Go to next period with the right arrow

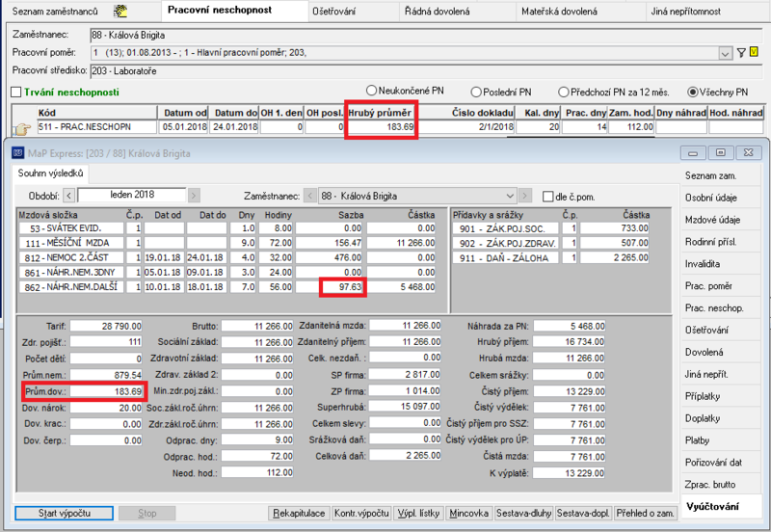(x=195, y=196)
